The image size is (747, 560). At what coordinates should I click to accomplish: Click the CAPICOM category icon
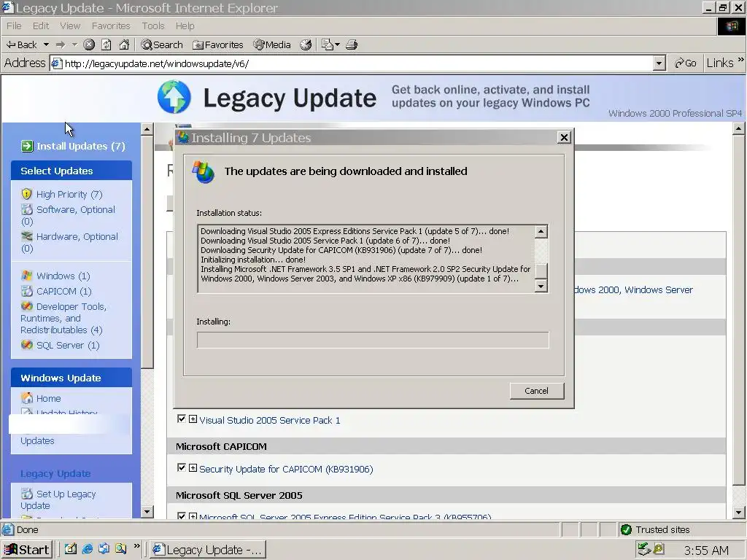coord(27,291)
